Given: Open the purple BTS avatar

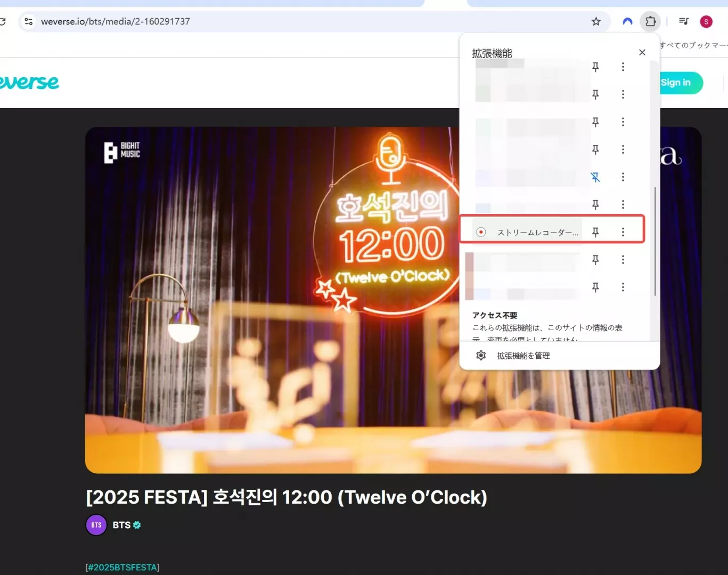Looking at the screenshot, I should (x=96, y=525).
